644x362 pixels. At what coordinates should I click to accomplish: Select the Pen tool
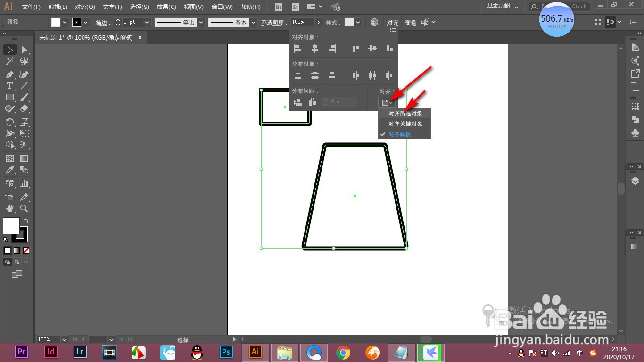tap(10, 74)
